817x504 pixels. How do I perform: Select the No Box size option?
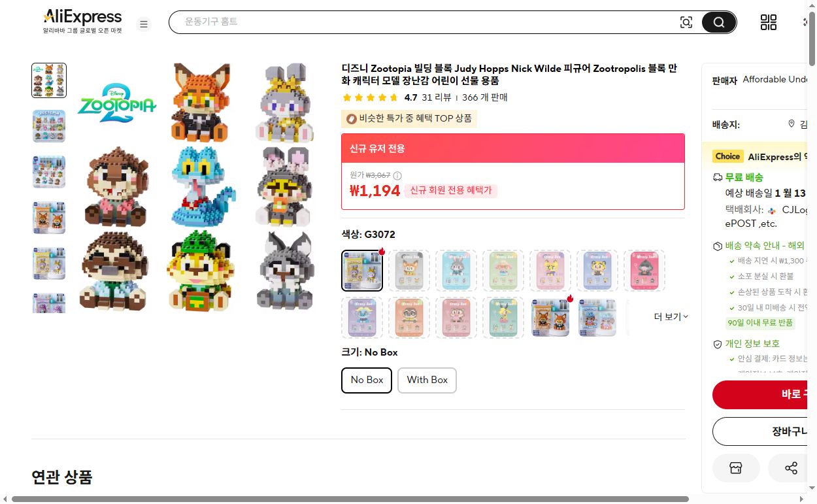point(367,380)
